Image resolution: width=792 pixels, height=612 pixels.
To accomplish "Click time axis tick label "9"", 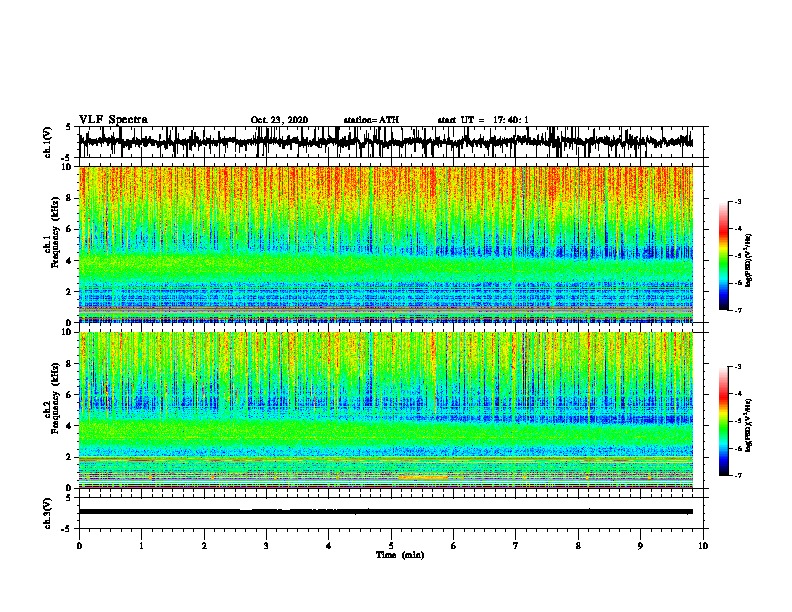I will 640,546.
